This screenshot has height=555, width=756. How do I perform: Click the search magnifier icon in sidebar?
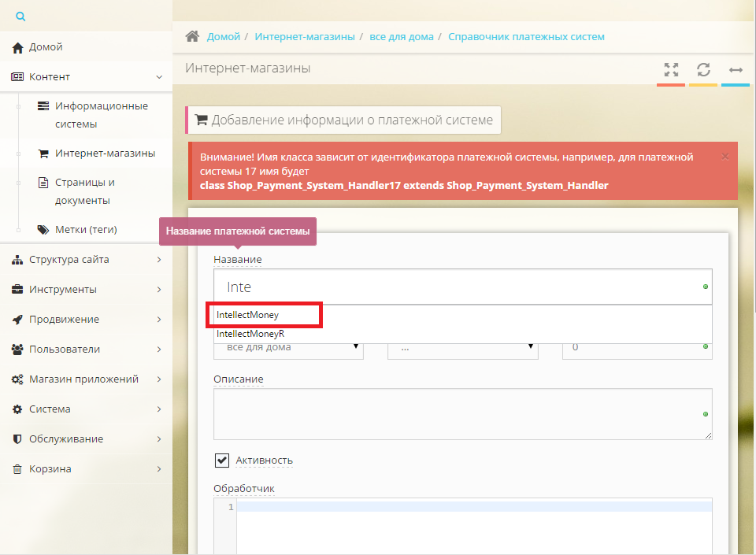pyautogui.click(x=20, y=16)
